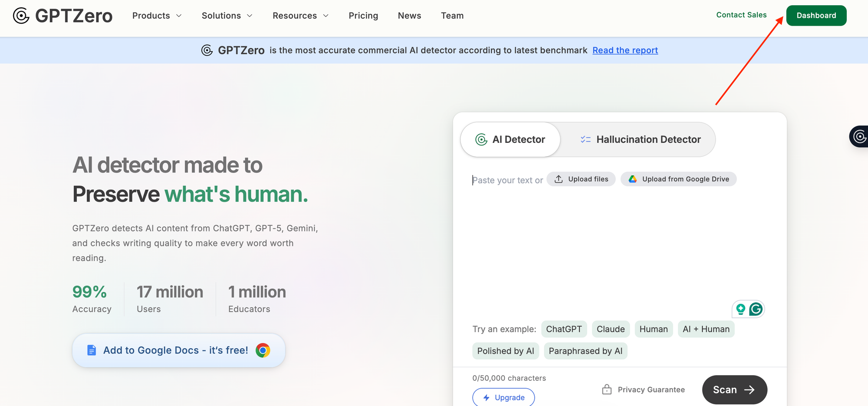Click the document icon on Google Docs button
This screenshot has height=406, width=868.
[x=92, y=350]
